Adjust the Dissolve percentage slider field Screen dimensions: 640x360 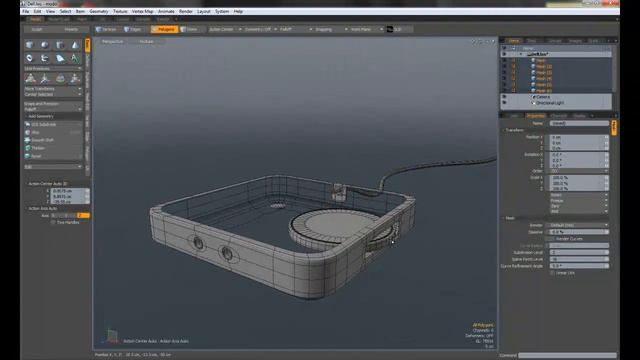coord(579,232)
